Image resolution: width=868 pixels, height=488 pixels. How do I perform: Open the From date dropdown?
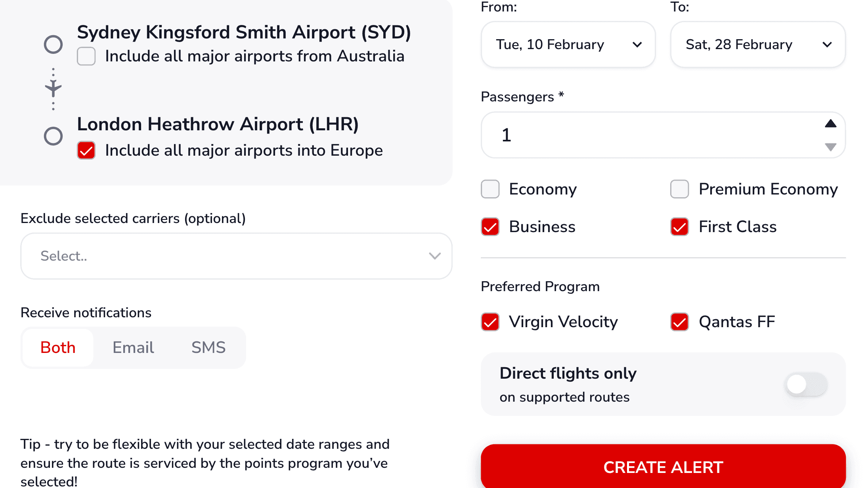568,44
